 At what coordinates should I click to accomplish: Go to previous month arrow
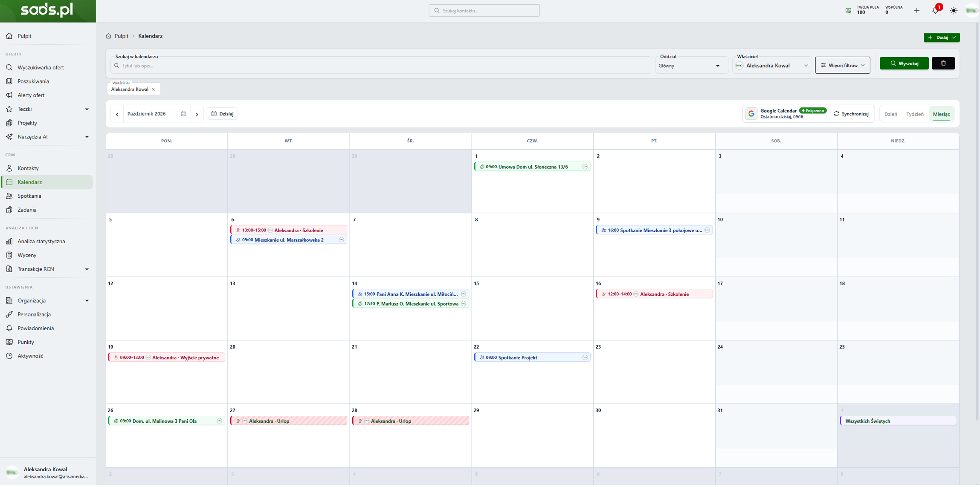point(117,114)
